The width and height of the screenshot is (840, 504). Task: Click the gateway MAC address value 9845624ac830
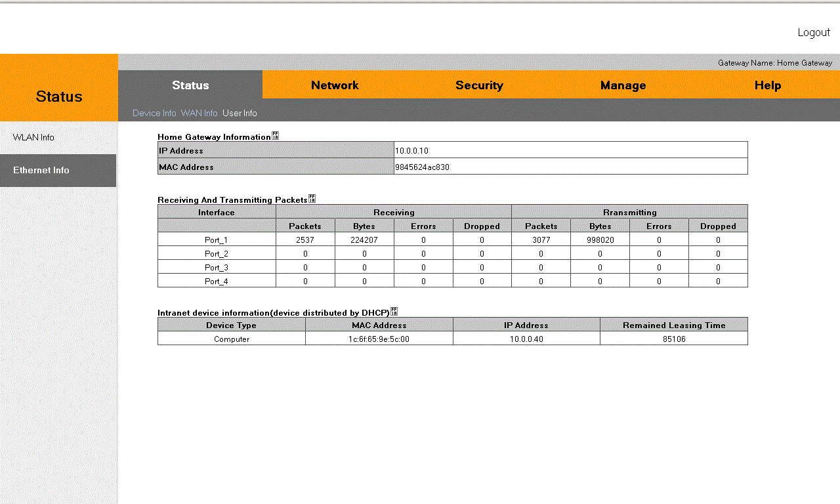(422, 167)
